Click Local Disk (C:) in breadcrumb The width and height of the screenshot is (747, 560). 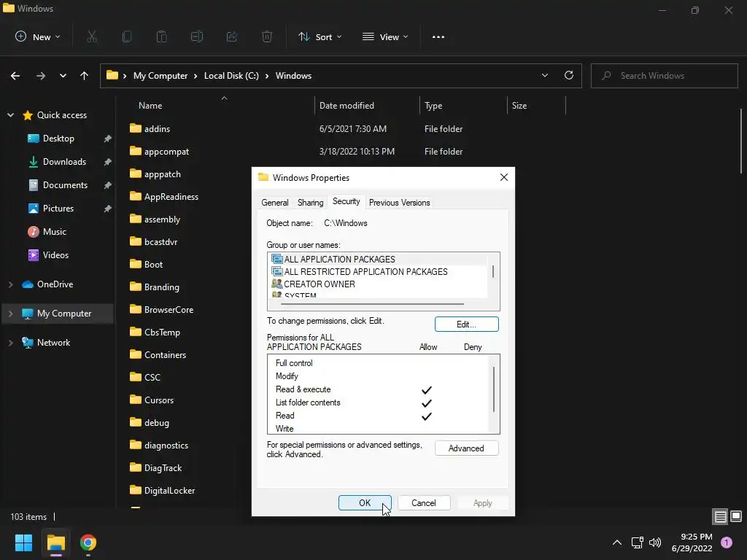(x=231, y=76)
